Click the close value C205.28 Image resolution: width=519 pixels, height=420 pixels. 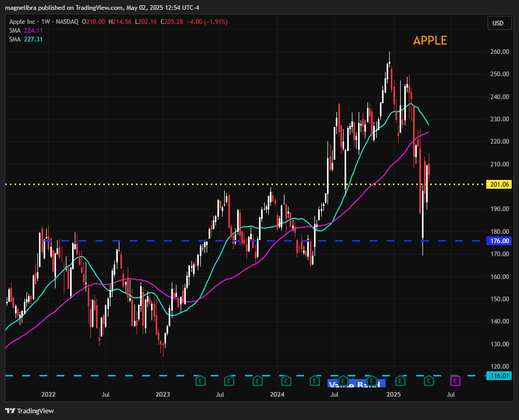click(x=172, y=22)
